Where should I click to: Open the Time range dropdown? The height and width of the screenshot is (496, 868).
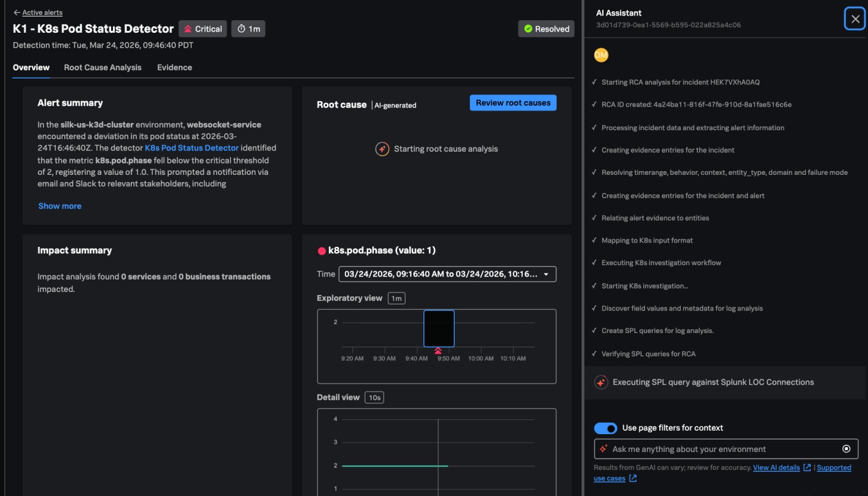coord(447,274)
